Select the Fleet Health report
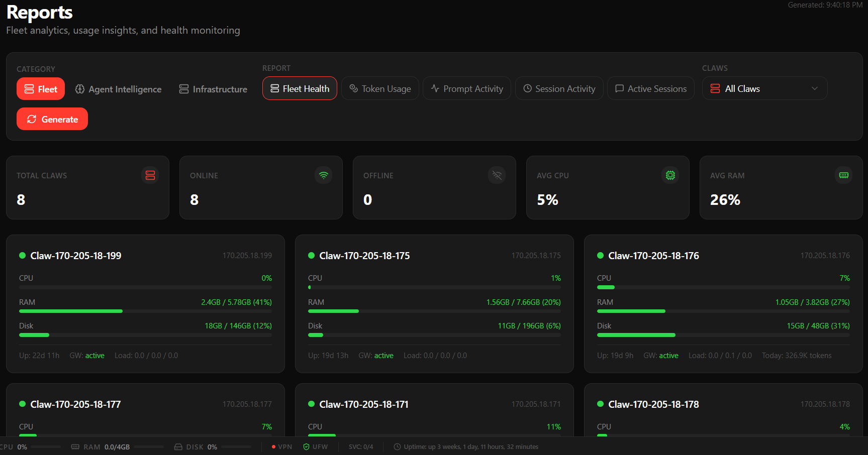This screenshot has height=455, width=868. tap(300, 88)
